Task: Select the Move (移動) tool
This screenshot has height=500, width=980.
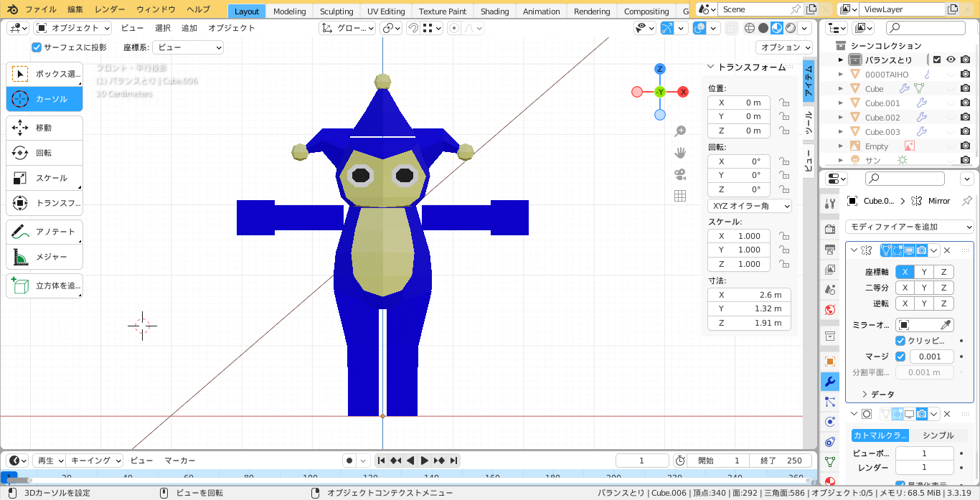Action: click(x=44, y=128)
